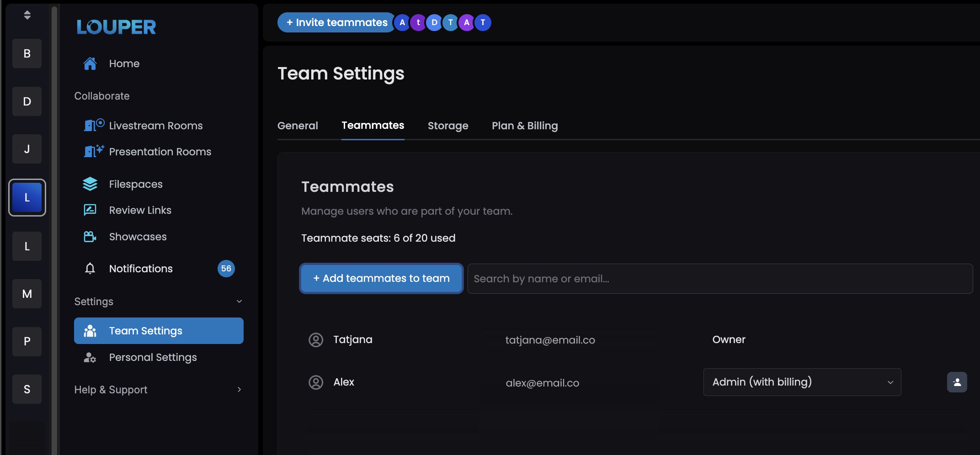Open Alex's Admin (with billing) role dropdown
Viewport: 980px width, 455px height.
tap(802, 382)
